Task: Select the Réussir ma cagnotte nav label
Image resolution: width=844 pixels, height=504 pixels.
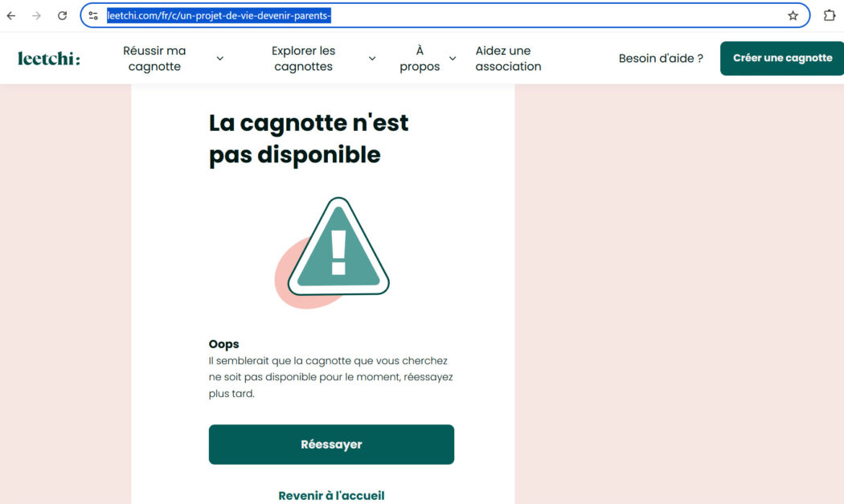Action: (x=154, y=57)
